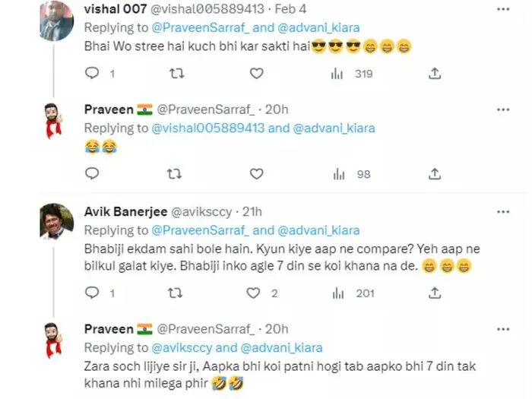The height and width of the screenshot is (399, 532).
Task: Reply to Avik Banerjee's tweet
Action: coord(92,293)
